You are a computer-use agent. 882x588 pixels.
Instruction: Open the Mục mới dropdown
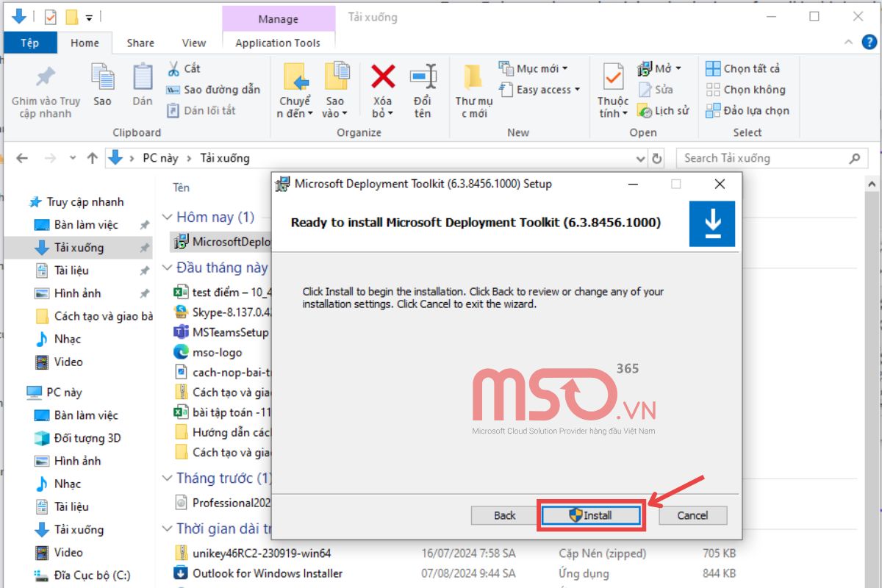click(534, 68)
